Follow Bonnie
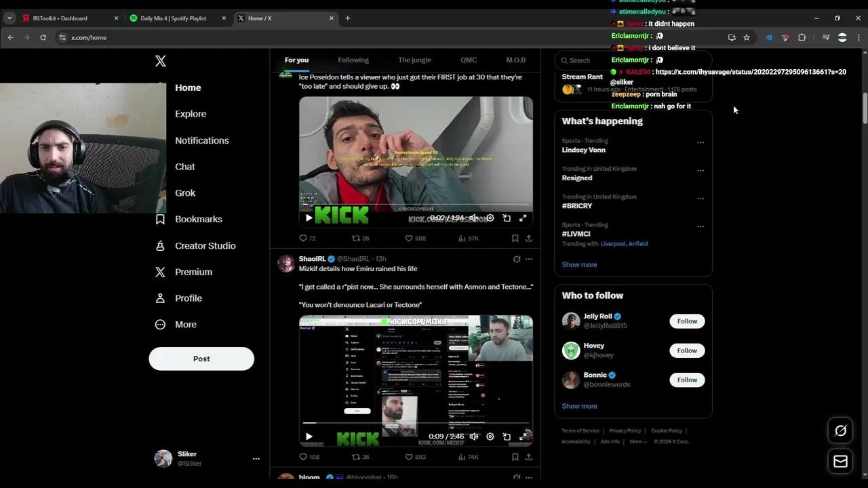The image size is (868, 488). coord(687,380)
